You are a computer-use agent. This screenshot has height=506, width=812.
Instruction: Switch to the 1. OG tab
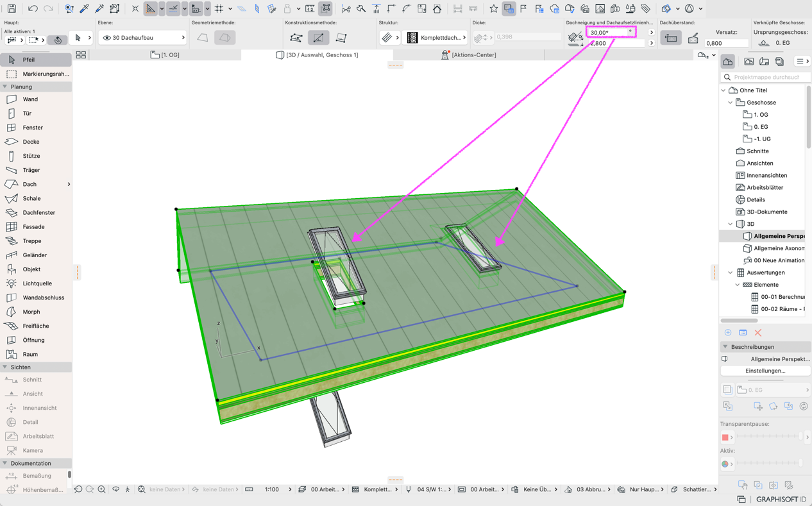[165, 55]
